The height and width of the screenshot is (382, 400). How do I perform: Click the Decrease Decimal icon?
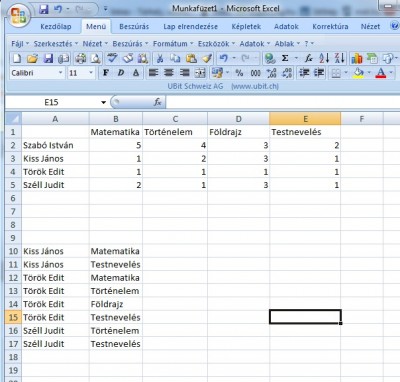287,73
